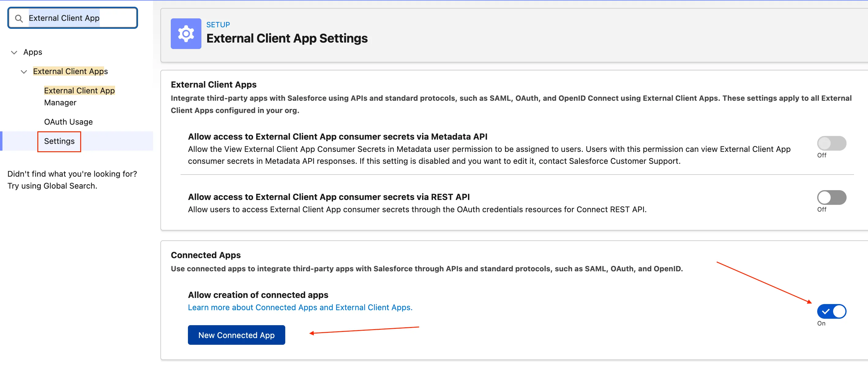Viewport: 868px width, 376px height.
Task: Open External Client App Manager menu item
Action: click(79, 96)
